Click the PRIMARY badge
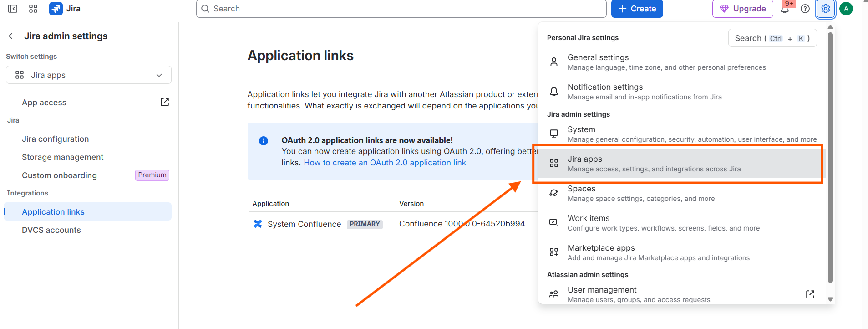 (x=365, y=224)
